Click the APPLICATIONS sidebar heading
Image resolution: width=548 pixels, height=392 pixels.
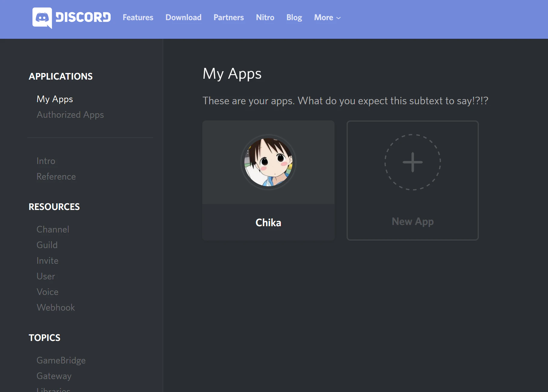coord(61,76)
